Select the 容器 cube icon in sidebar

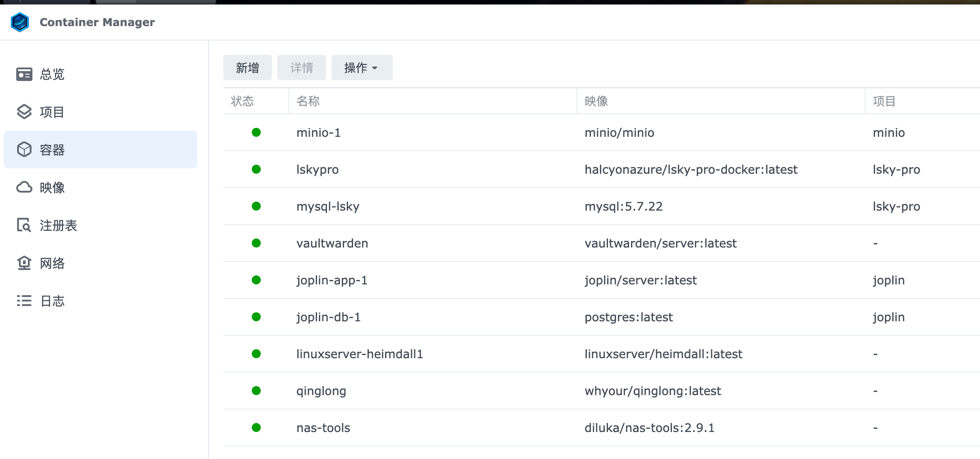[24, 149]
